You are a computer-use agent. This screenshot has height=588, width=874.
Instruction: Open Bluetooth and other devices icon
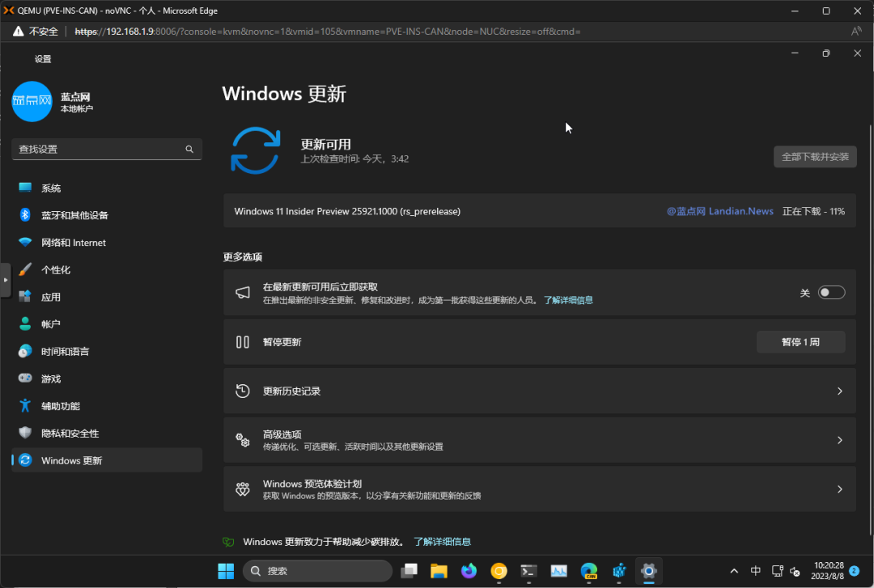25,214
